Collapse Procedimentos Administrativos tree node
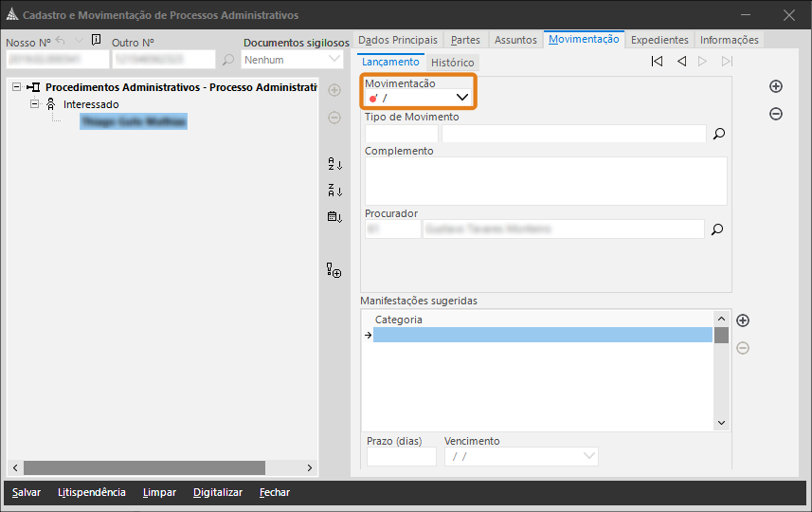812x512 pixels. tap(18, 86)
